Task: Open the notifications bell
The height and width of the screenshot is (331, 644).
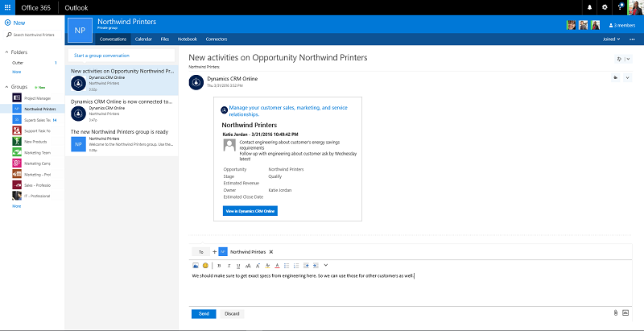Action: (x=588, y=7)
